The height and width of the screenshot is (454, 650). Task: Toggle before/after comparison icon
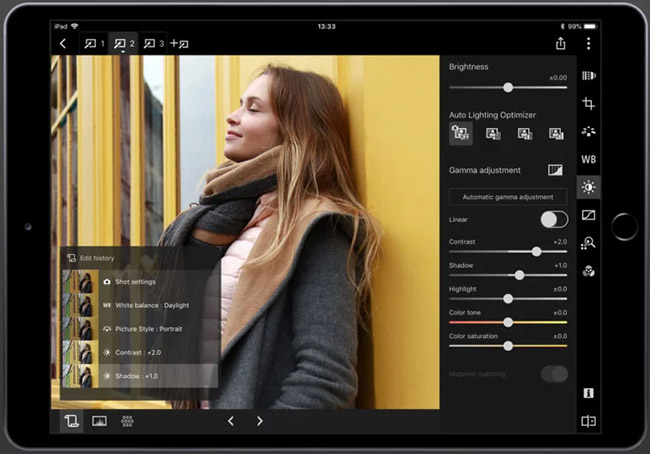(x=589, y=421)
